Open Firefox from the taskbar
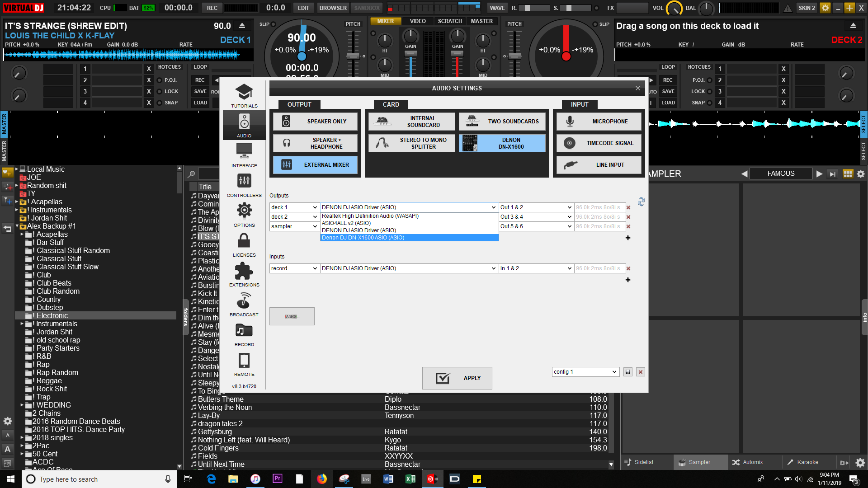 [x=322, y=479]
